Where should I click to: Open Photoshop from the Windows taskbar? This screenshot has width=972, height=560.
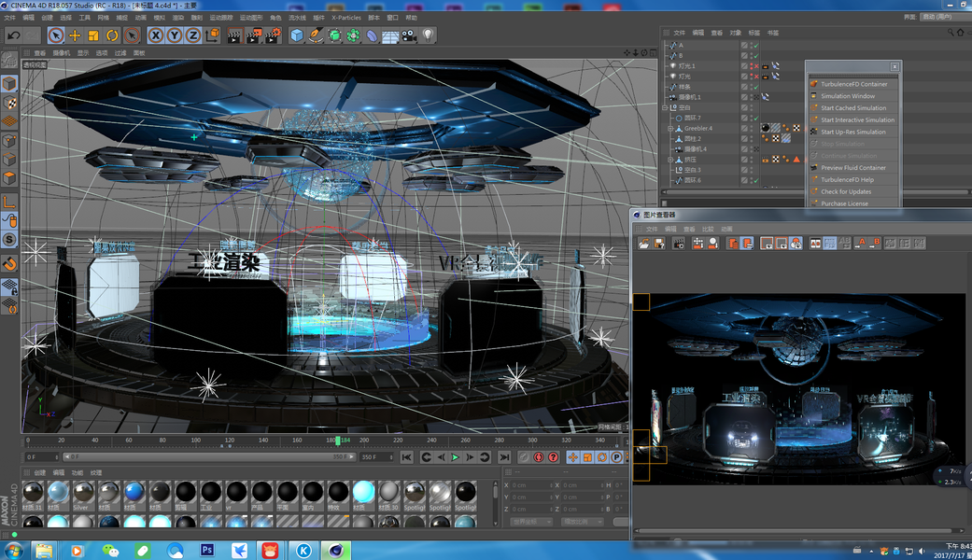pyautogui.click(x=207, y=550)
